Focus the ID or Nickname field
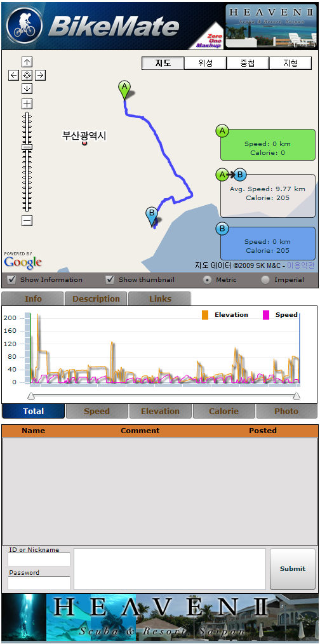Screen dimensions: 320x644 click(x=39, y=560)
